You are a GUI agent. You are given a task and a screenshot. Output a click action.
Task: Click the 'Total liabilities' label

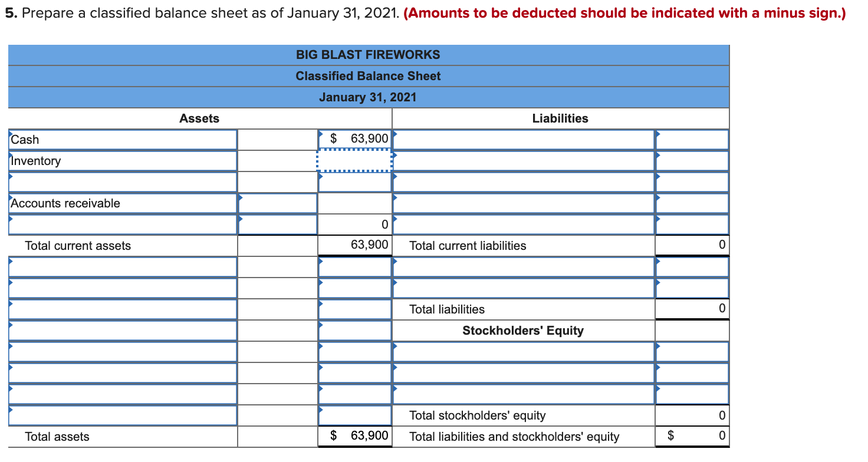[447, 309]
